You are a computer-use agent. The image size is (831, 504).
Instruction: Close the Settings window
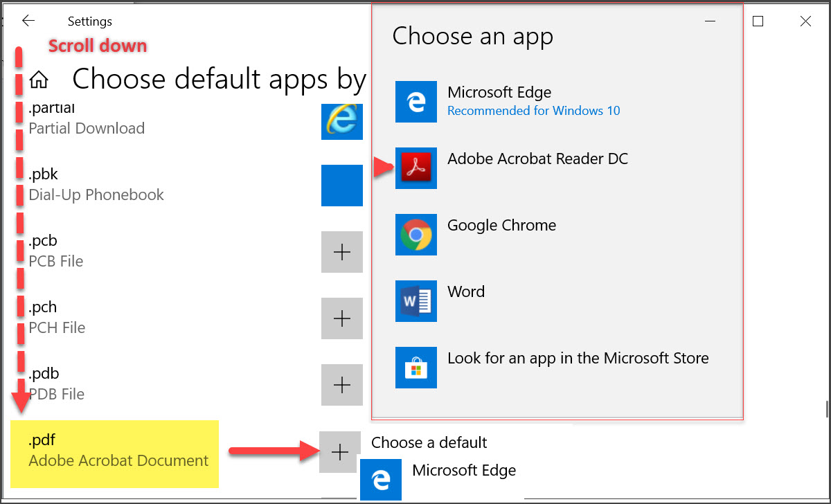click(805, 21)
